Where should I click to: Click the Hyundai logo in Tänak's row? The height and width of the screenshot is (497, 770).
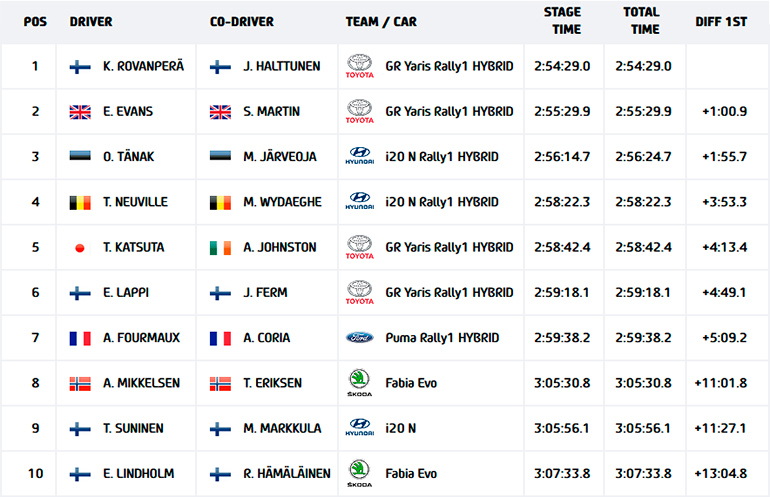click(x=359, y=157)
